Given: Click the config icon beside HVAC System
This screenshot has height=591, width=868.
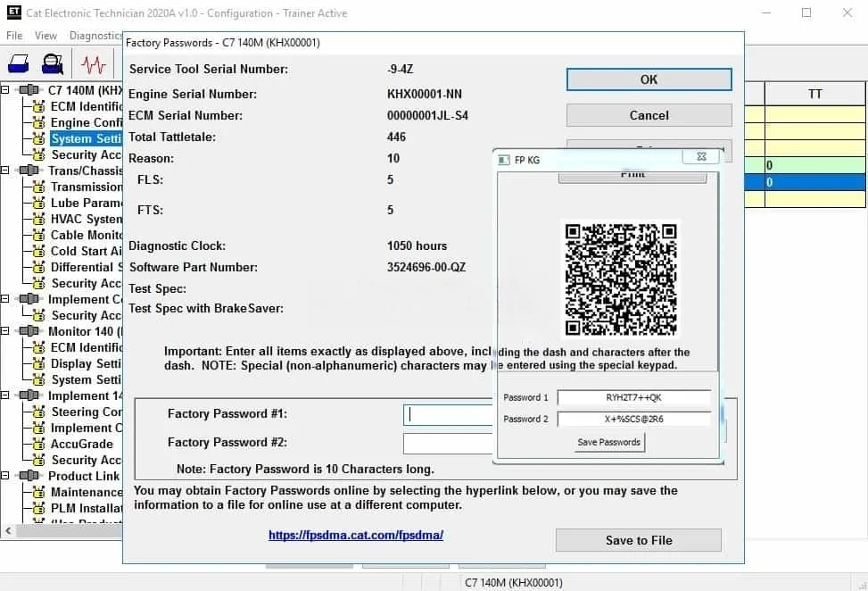Looking at the screenshot, I should pos(38,219).
